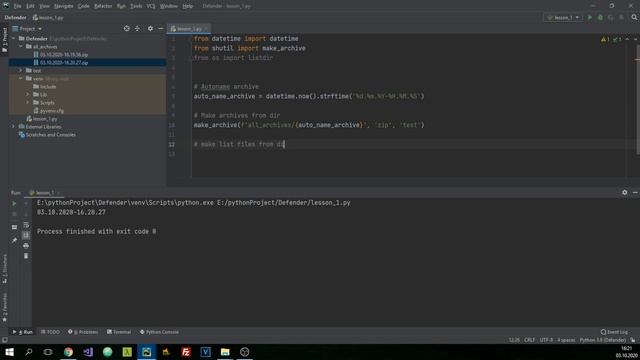Collapse the Defender project root
640x360 pixels.
click(x=13, y=38)
